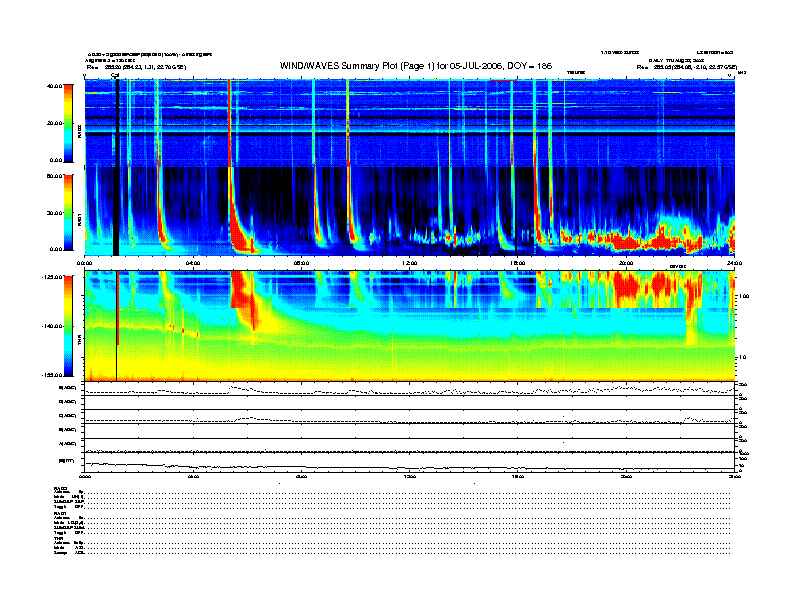Viewport: 792px width, 612px height.
Task: Click the -140.00 label on TNR scale
Action: pos(52,326)
